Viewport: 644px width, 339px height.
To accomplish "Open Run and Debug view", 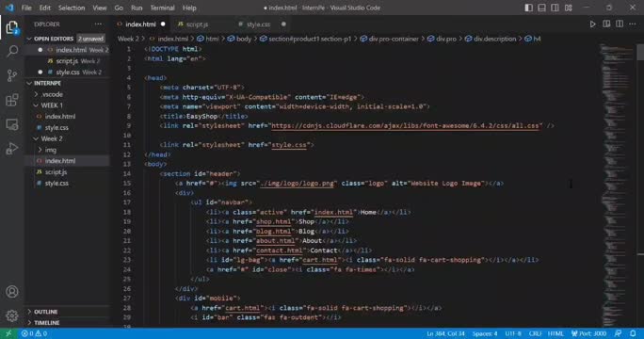I will [x=12, y=149].
